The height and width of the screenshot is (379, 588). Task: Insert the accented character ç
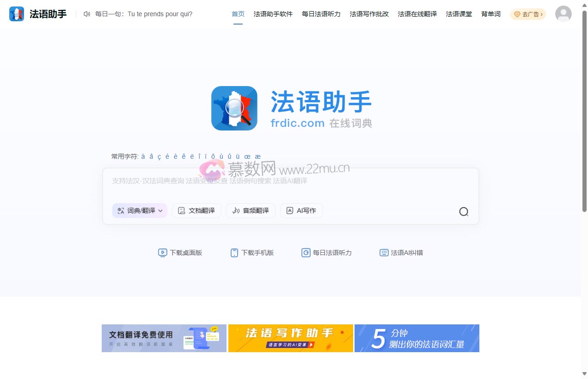click(x=159, y=156)
